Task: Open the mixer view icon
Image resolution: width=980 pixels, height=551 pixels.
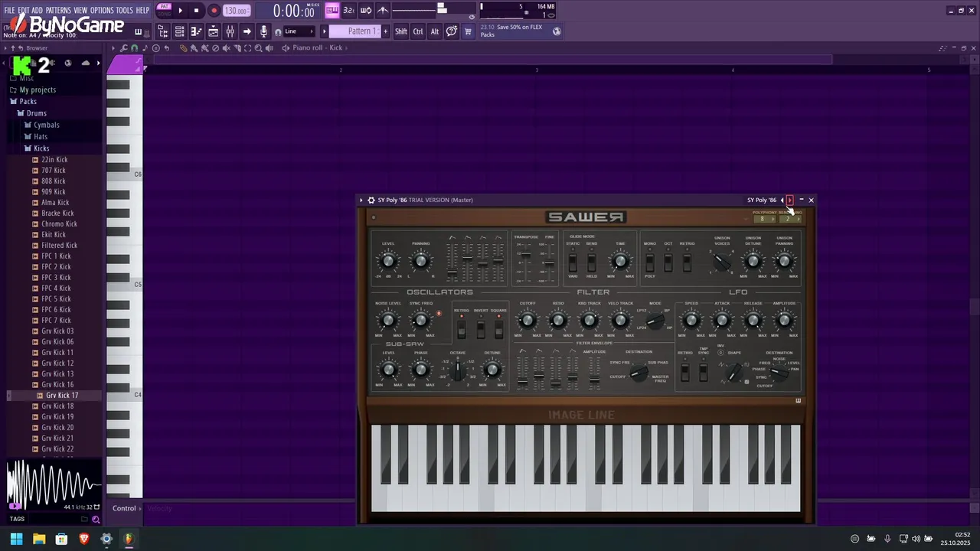Action: (x=230, y=31)
